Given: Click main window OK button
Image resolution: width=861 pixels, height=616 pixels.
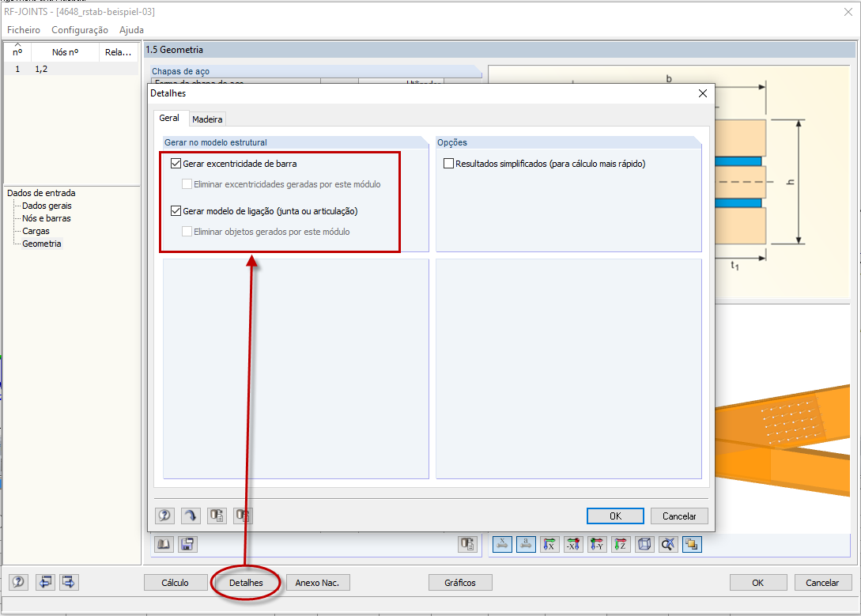Looking at the screenshot, I should click(x=757, y=583).
